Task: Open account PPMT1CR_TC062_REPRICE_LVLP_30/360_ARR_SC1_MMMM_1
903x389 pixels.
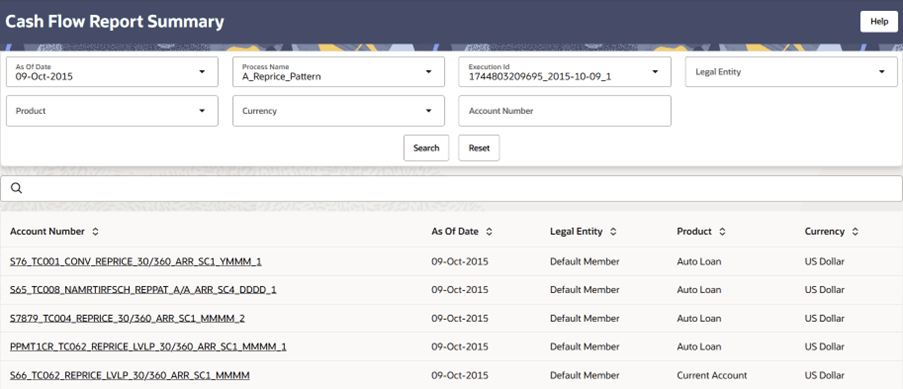Action: coord(148,347)
